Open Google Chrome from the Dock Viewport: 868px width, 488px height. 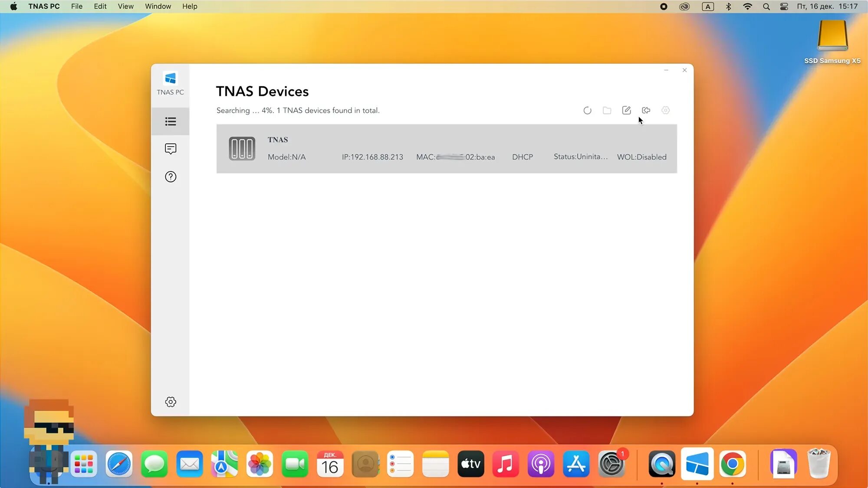pos(732,464)
